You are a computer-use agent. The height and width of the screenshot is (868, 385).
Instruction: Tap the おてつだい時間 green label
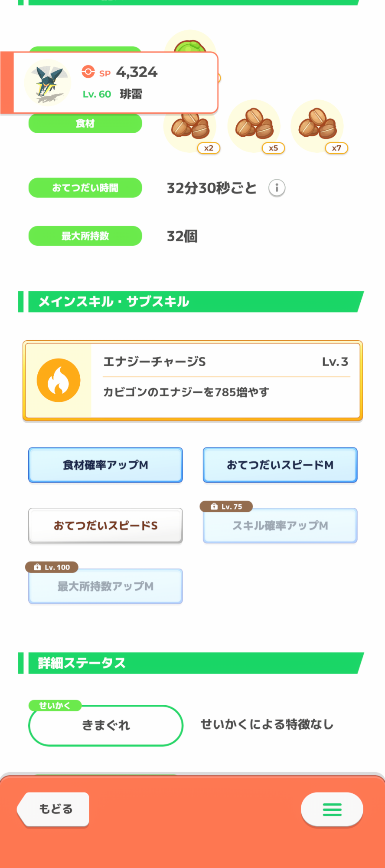tap(85, 188)
